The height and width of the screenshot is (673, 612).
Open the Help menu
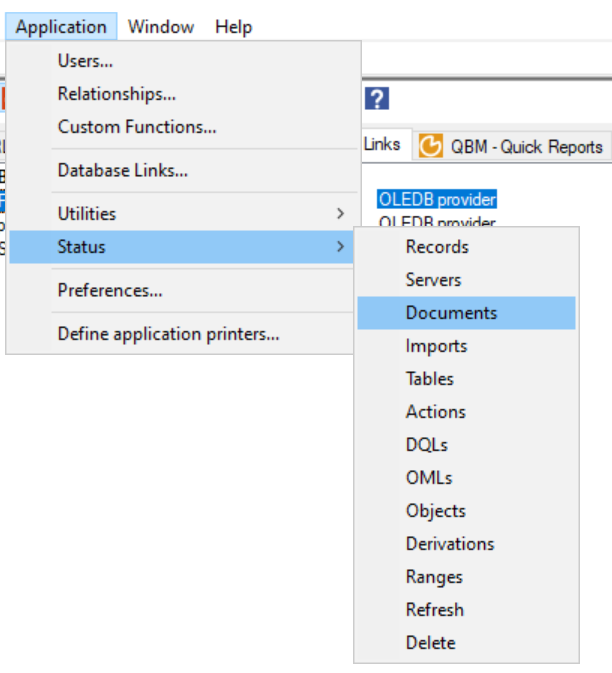[233, 27]
